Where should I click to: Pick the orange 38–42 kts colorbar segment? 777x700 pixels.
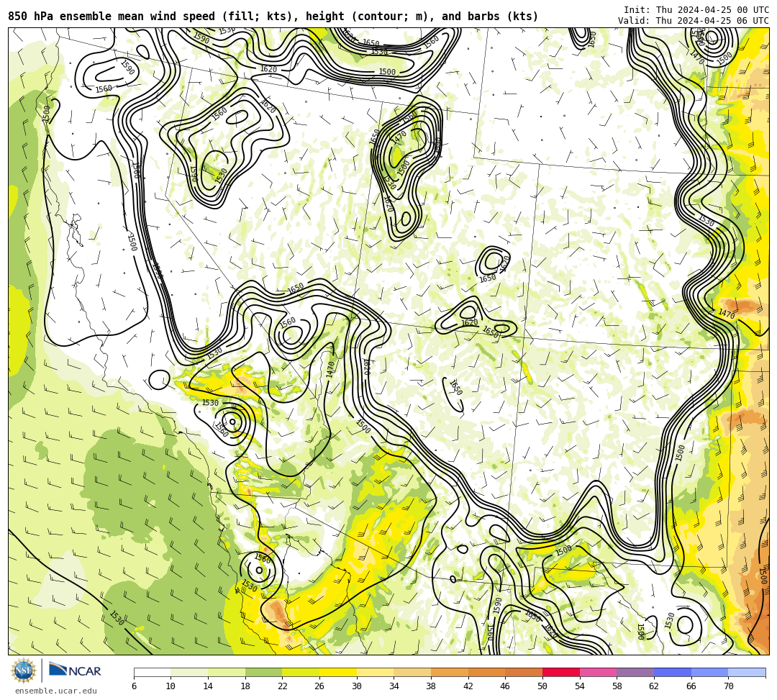tap(450, 672)
